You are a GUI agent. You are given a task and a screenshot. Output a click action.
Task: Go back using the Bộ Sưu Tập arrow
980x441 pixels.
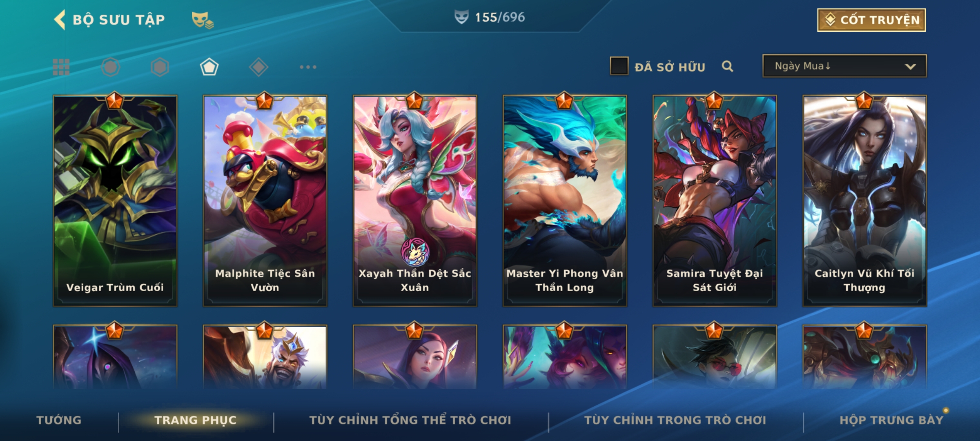[60, 20]
